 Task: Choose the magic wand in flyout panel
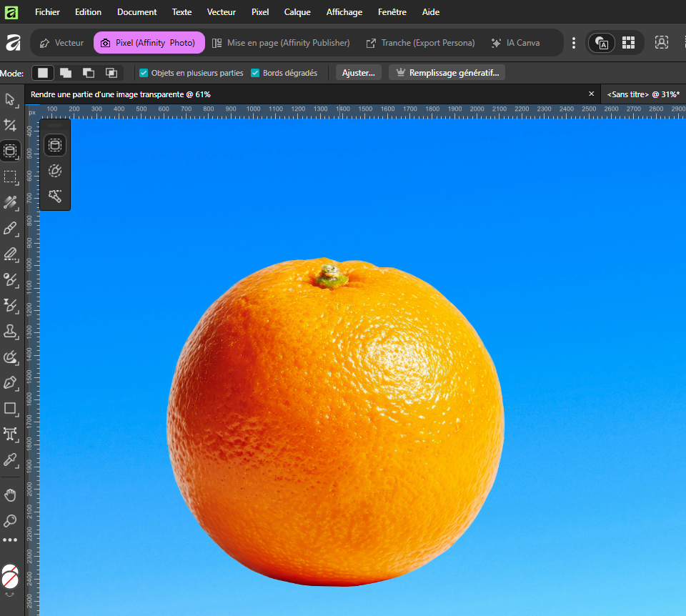click(x=55, y=195)
